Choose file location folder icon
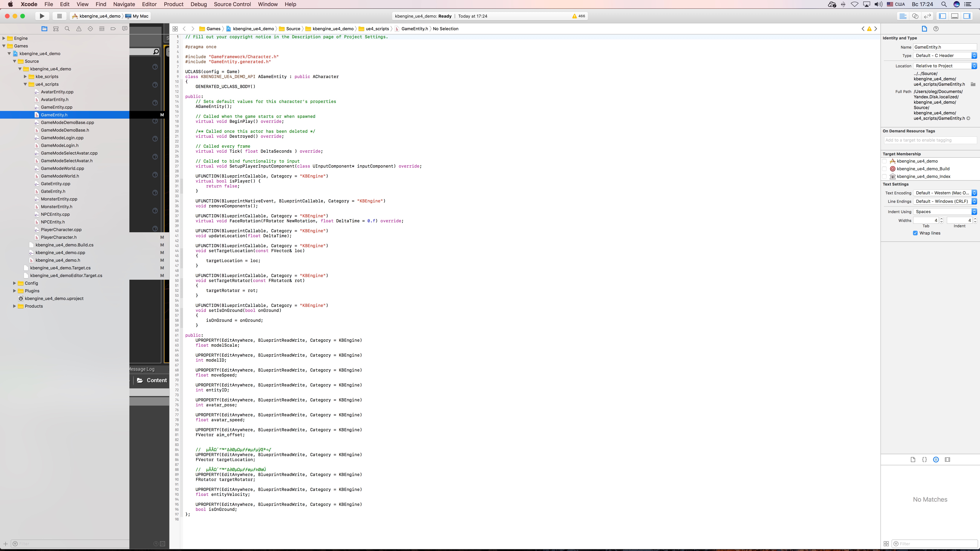 tap(973, 84)
